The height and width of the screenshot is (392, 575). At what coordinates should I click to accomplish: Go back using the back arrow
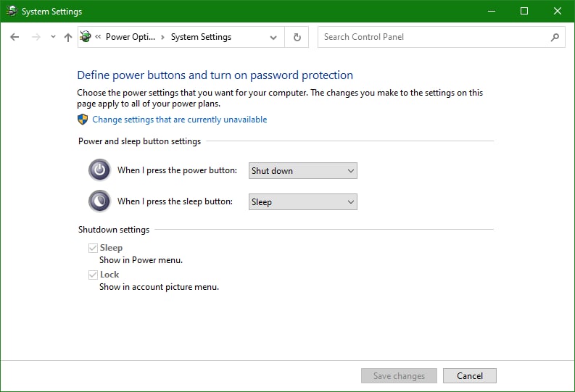click(x=15, y=37)
